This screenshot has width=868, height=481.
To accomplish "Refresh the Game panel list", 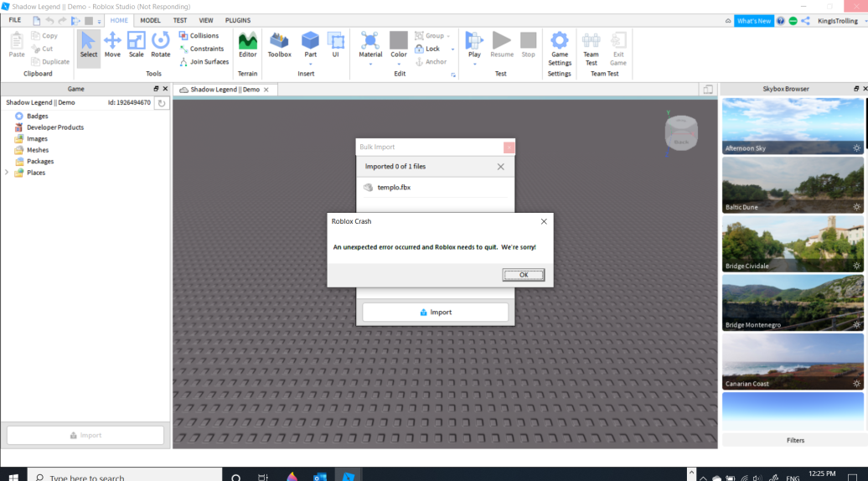I will [x=161, y=103].
